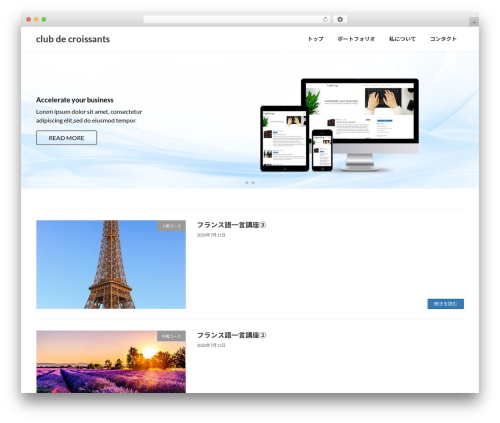Select the first slider pagination dot
500x423 pixels.
(247, 183)
